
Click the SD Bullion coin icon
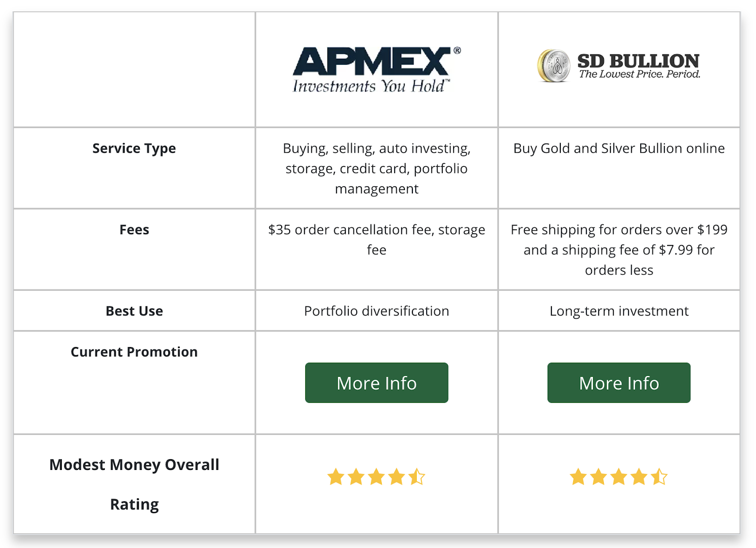(554, 66)
